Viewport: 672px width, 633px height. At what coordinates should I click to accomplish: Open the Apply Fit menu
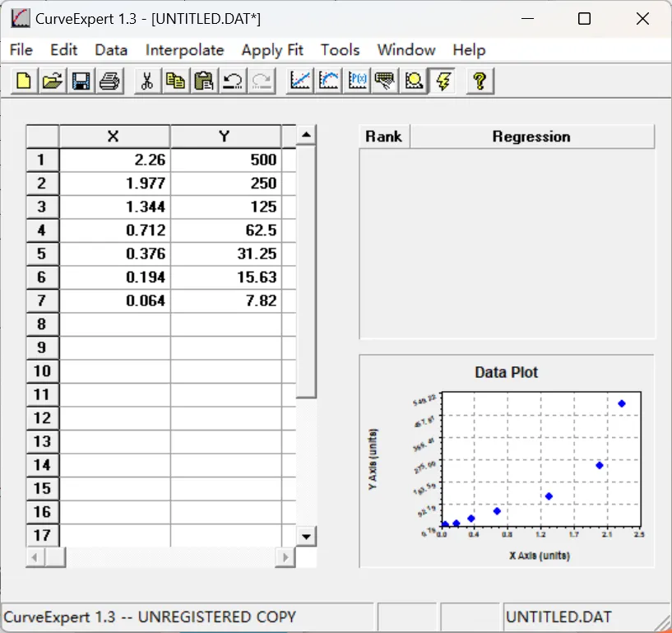272,50
